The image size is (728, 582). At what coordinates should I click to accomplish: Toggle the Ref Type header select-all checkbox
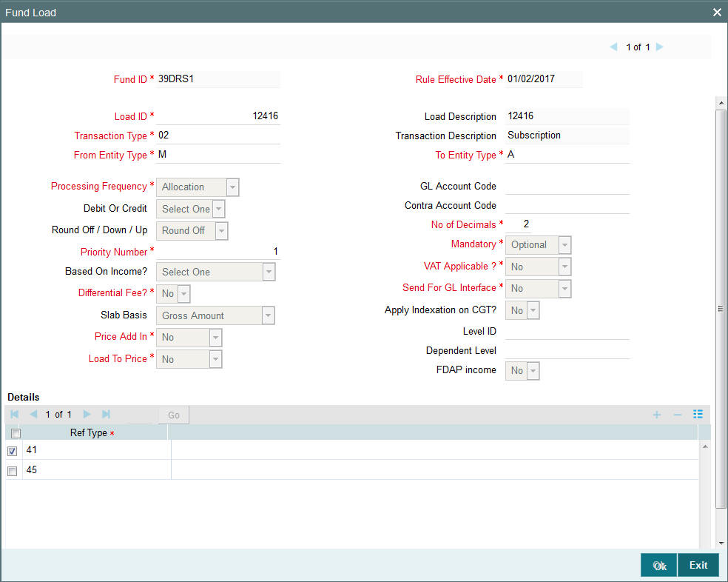click(16, 433)
